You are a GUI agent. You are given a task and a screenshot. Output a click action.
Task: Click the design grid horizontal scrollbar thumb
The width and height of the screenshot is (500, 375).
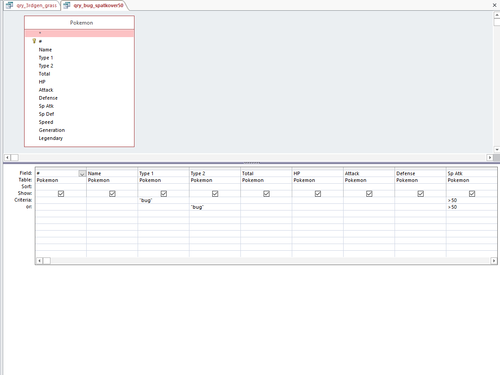(x=47, y=261)
